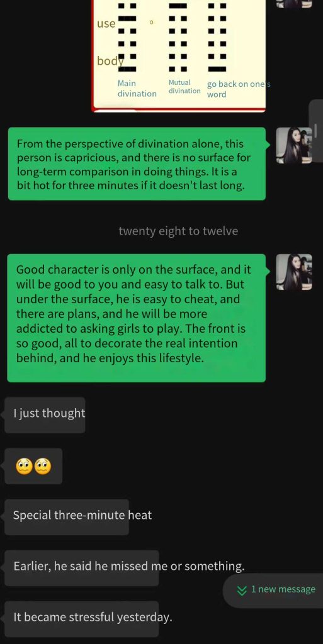The image size is (323, 644).
Task: Tap the 'body' label on hexagram image
Action: click(110, 61)
